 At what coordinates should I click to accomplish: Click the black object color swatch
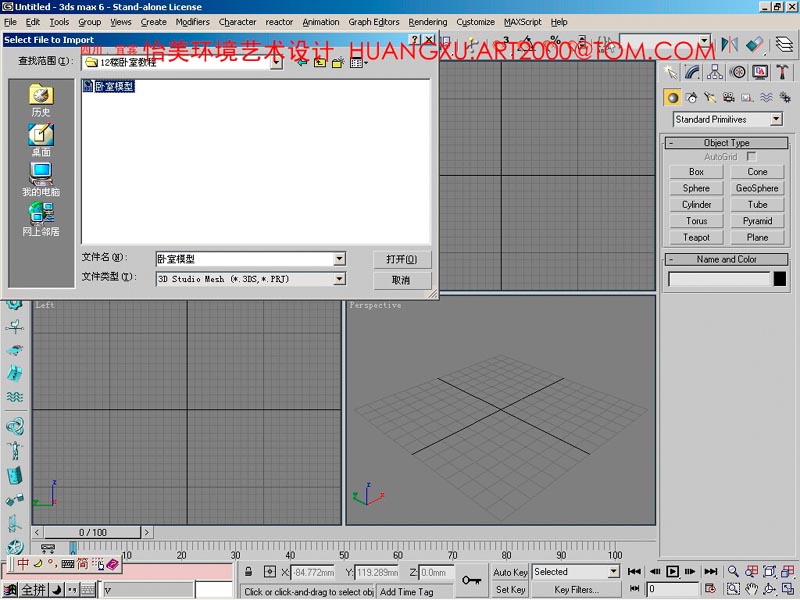pyautogui.click(x=780, y=279)
